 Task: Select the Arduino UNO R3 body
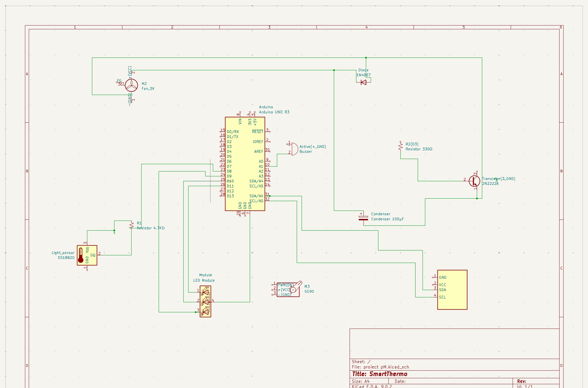(245, 164)
